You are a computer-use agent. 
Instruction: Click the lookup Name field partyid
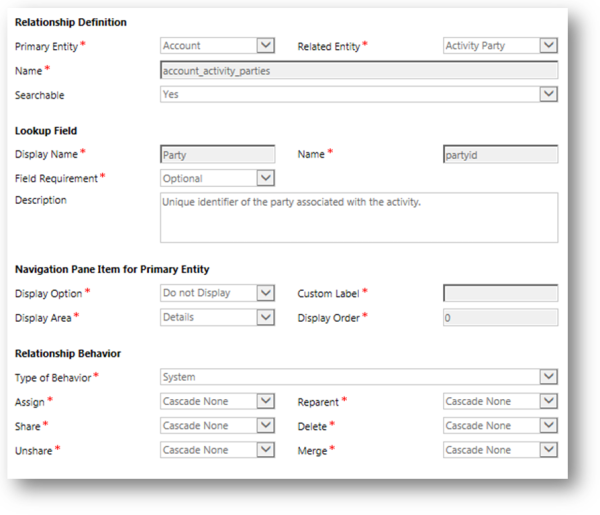click(x=500, y=155)
